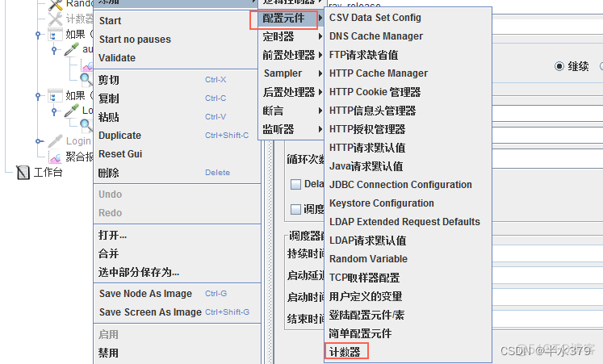Select 简单配置元件
Viewport: 603px width, 364px height.
(408, 333)
